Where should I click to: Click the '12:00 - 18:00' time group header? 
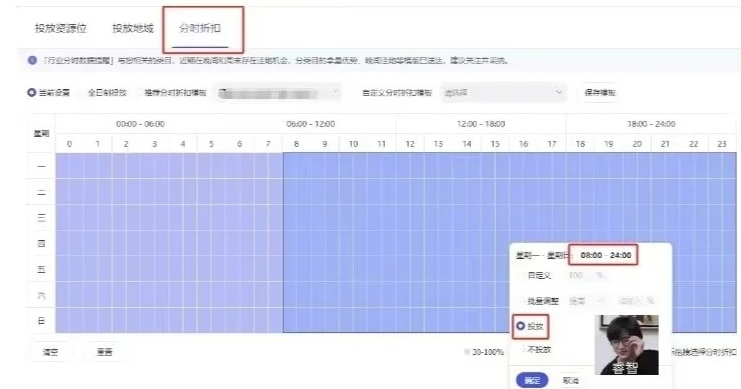point(481,124)
